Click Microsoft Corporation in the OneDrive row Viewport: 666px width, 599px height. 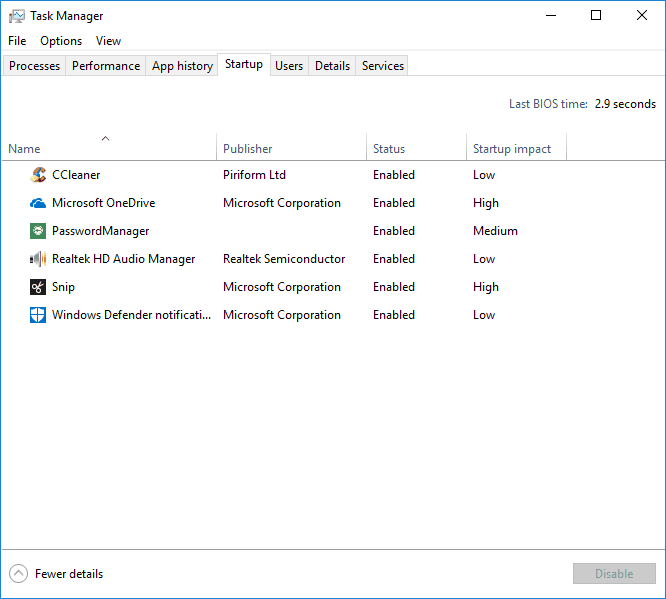(x=282, y=203)
